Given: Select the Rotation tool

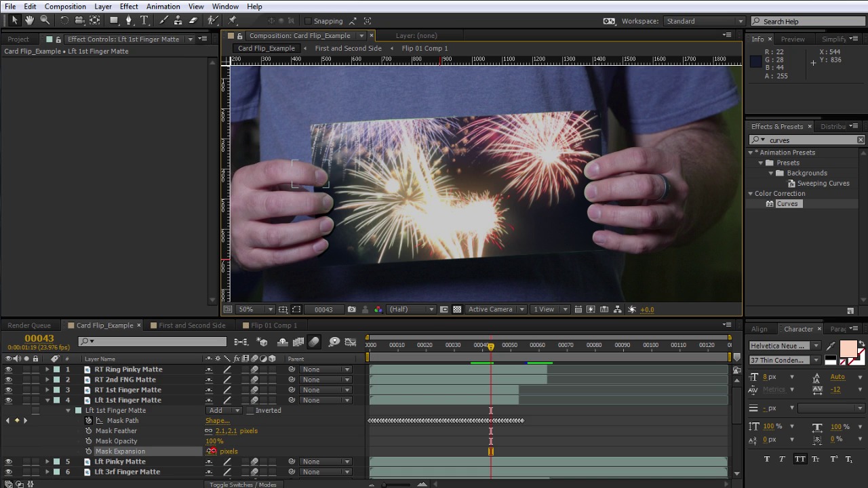Looking at the screenshot, I should tap(64, 20).
